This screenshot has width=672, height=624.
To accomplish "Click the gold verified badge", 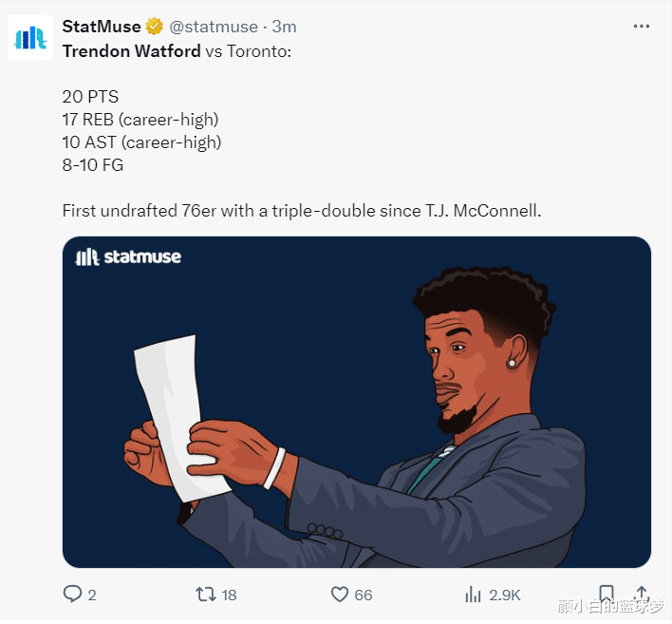I will 155,27.
